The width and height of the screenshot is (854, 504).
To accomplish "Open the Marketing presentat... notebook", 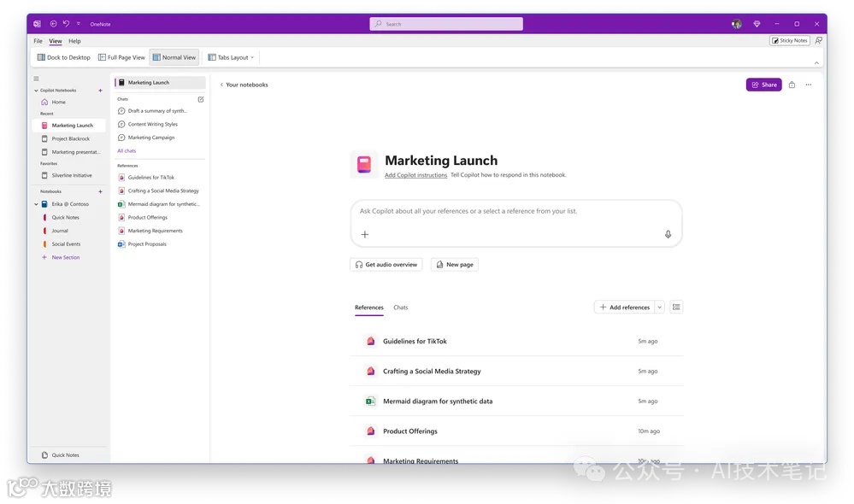I will [68, 152].
